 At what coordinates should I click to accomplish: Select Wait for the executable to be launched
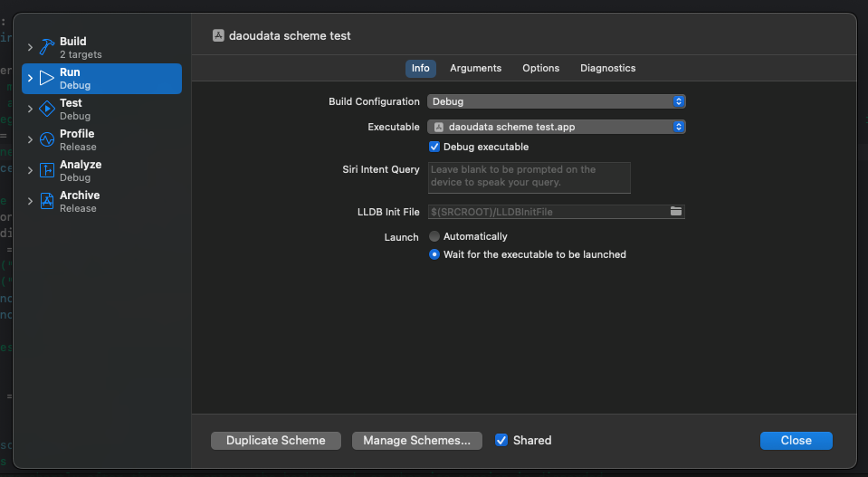click(434, 254)
